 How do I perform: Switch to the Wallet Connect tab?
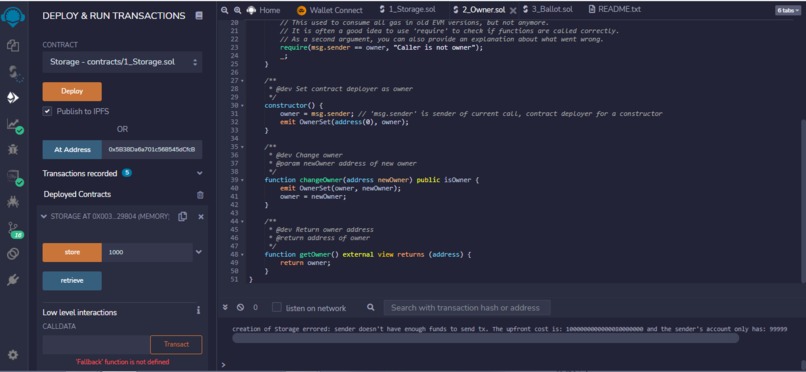[329, 10]
